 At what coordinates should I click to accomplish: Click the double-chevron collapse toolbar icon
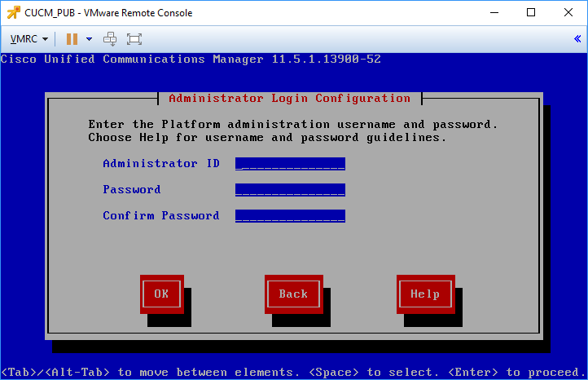(x=577, y=38)
